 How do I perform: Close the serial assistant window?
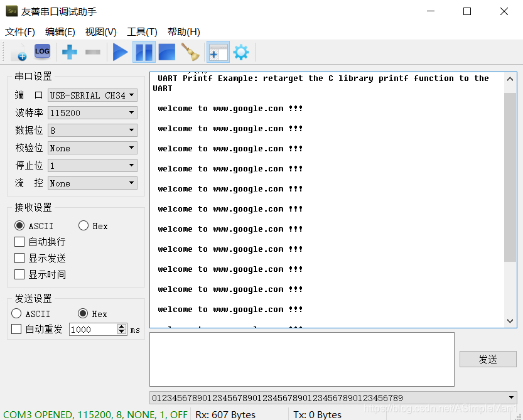504,11
